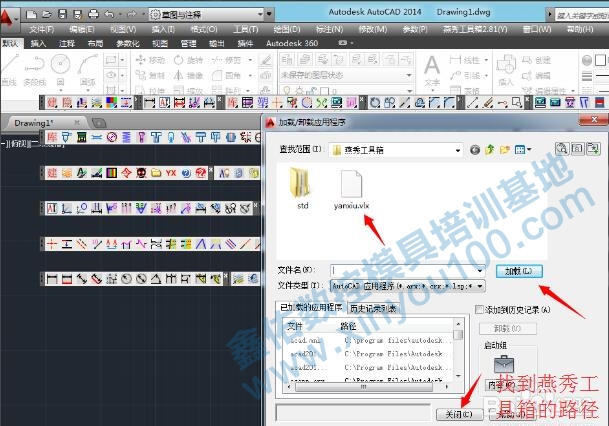Click the skull icon in the floating Yanxiu toolbar
This screenshot has height=426, width=609.
point(141,173)
